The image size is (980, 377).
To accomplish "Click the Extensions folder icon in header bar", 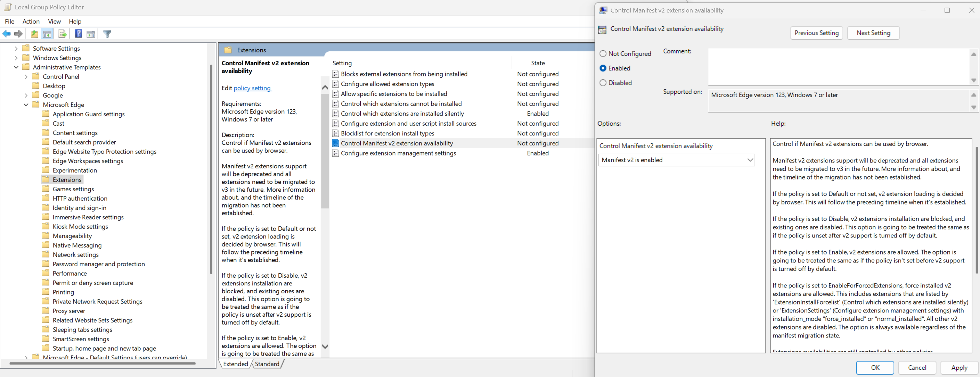I will pyautogui.click(x=228, y=50).
